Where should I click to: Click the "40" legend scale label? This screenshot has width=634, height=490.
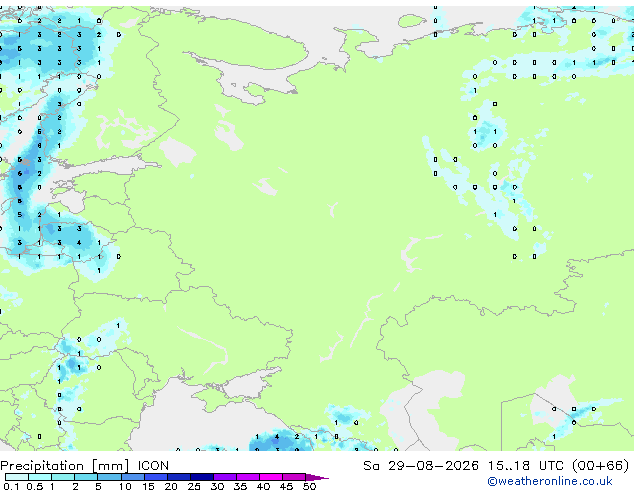(263, 486)
